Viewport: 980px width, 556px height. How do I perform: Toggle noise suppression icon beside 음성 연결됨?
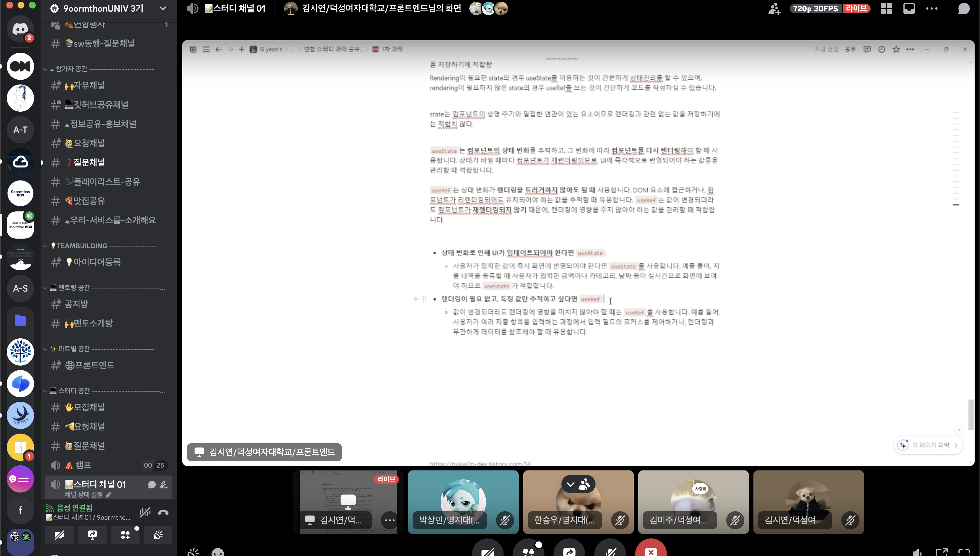145,512
